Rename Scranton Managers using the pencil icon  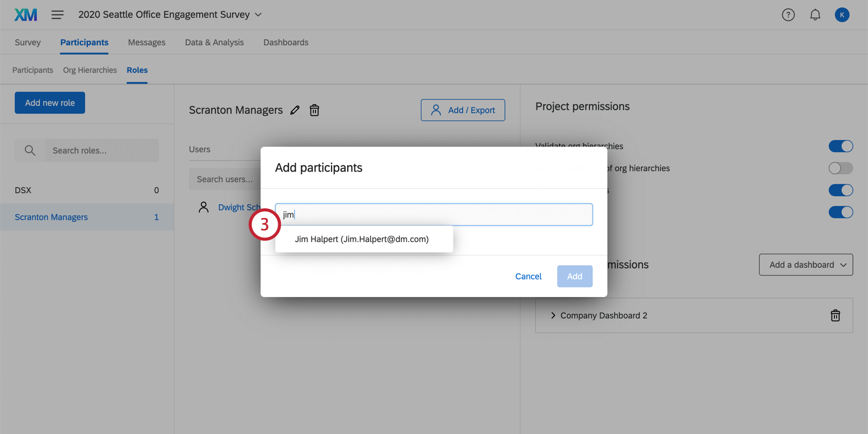tap(295, 110)
